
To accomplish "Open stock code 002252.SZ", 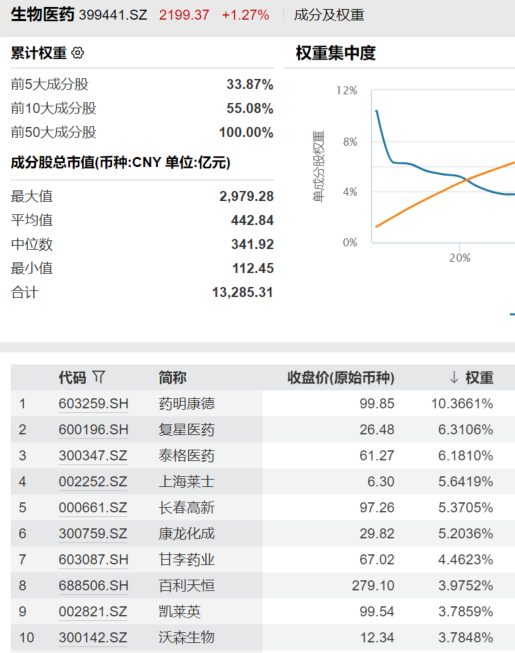I will click(93, 481).
